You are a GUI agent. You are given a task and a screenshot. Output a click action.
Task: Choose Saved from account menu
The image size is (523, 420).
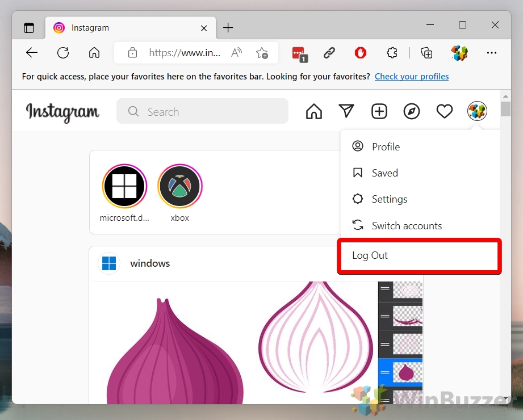point(420,173)
